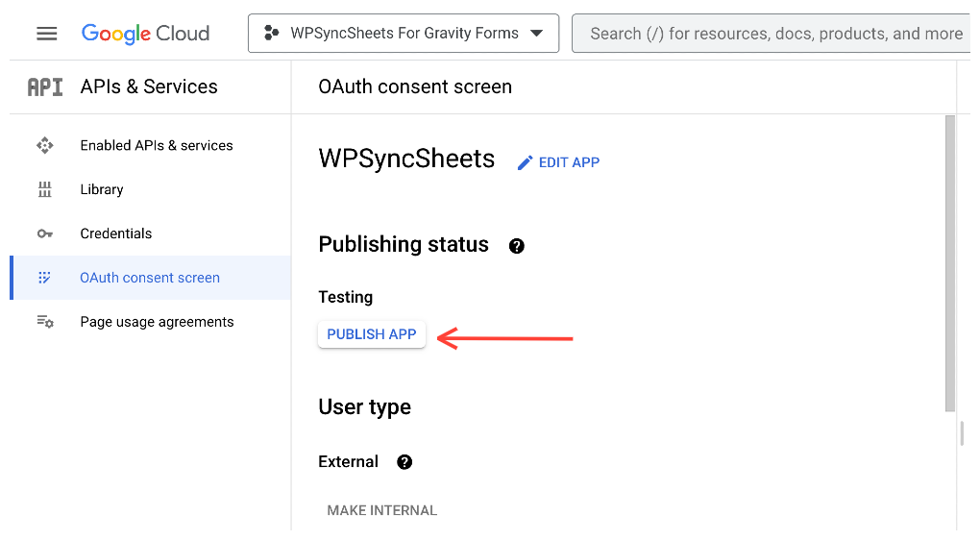Open Page usage agreements
This screenshot has height=540, width=980.
(x=157, y=322)
